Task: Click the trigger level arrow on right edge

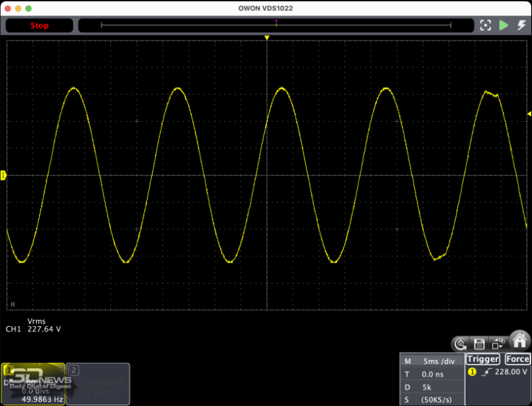Action: coord(529,113)
